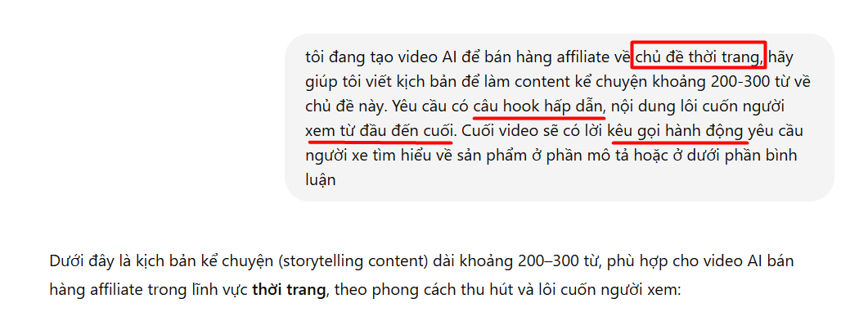Click the red-boxed phrase "chủ đề thời trang"
Image resolution: width=868 pixels, height=335 pixels.
click(x=698, y=56)
